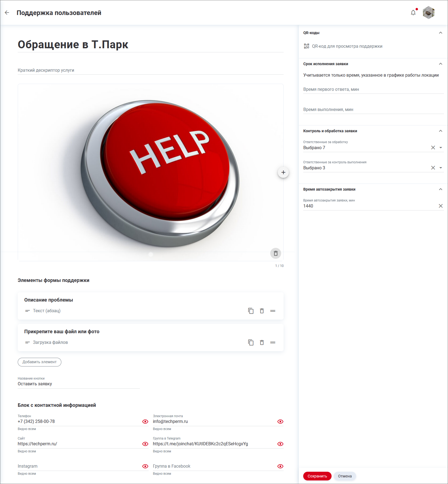Click the back arrow next to Поддержка пользователей
The height and width of the screenshot is (484, 448).
point(7,13)
